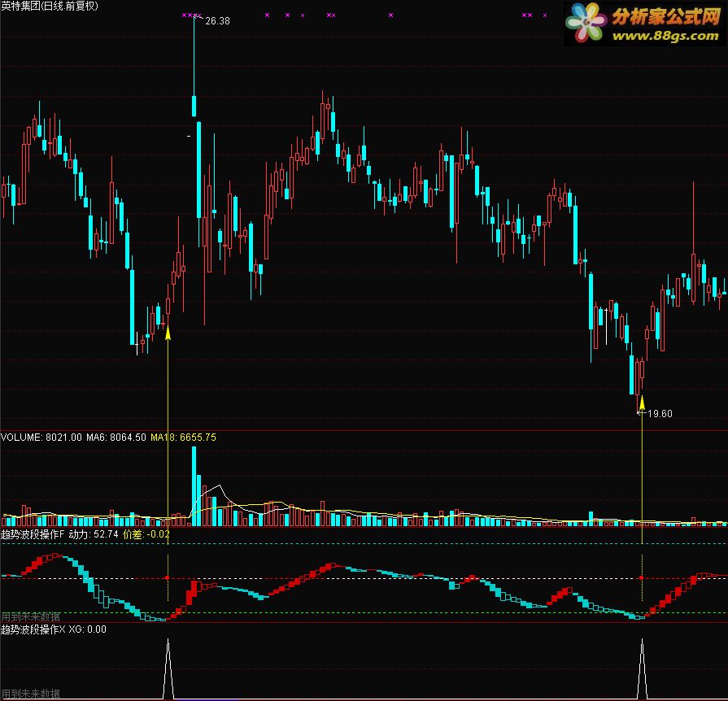728x701 pixels.
Task: Click the earlier yellow buy arrow before the 26.38 spike
Action: [x=168, y=333]
